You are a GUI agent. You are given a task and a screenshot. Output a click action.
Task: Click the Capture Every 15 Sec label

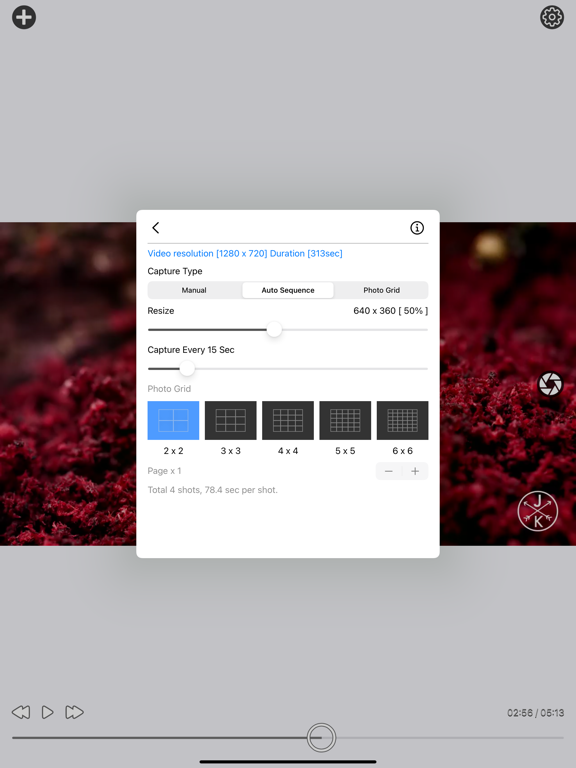point(191,350)
